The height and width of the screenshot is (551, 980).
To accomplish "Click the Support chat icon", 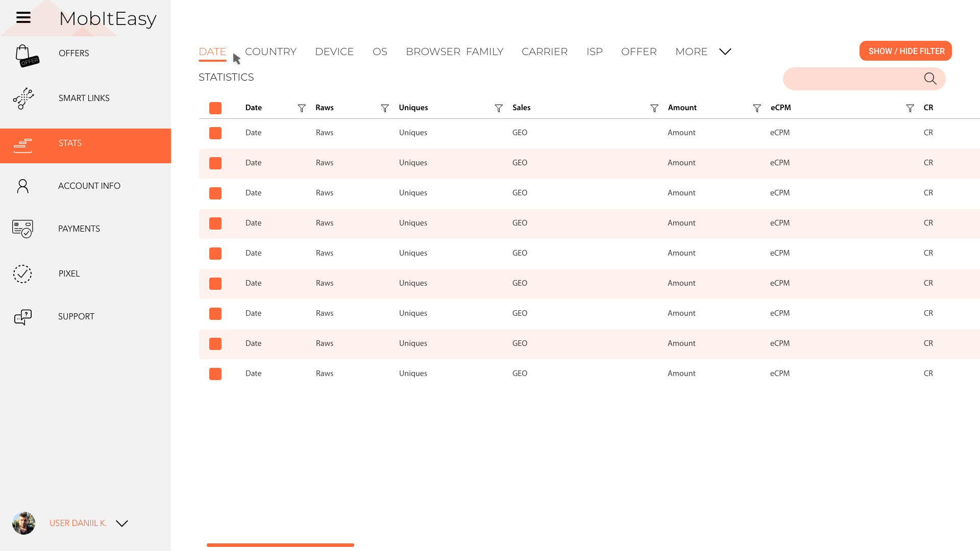I will tap(23, 317).
